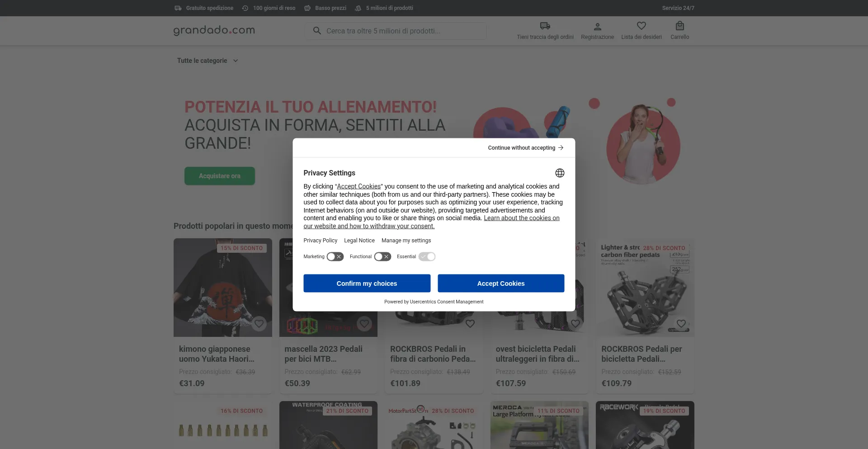Click the heart on the rightmost ROCKBROS pedals
This screenshot has width=868, height=449.
click(x=681, y=323)
